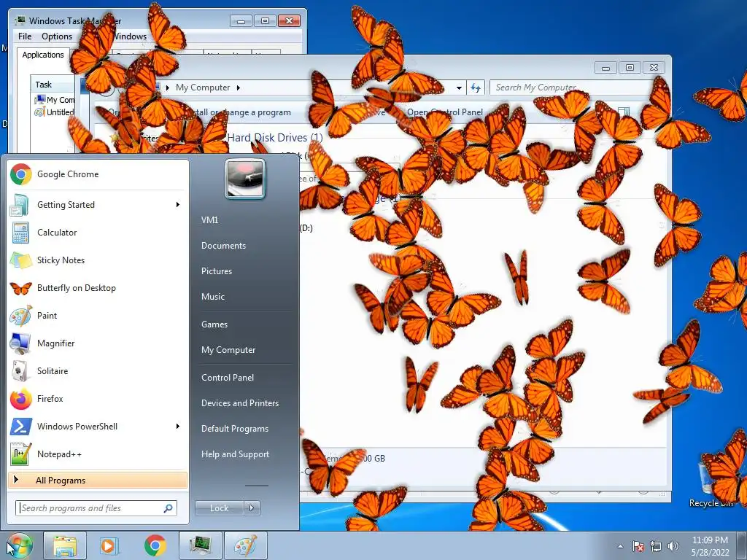Click the user account picture
The height and width of the screenshot is (560, 747).
coord(245,179)
